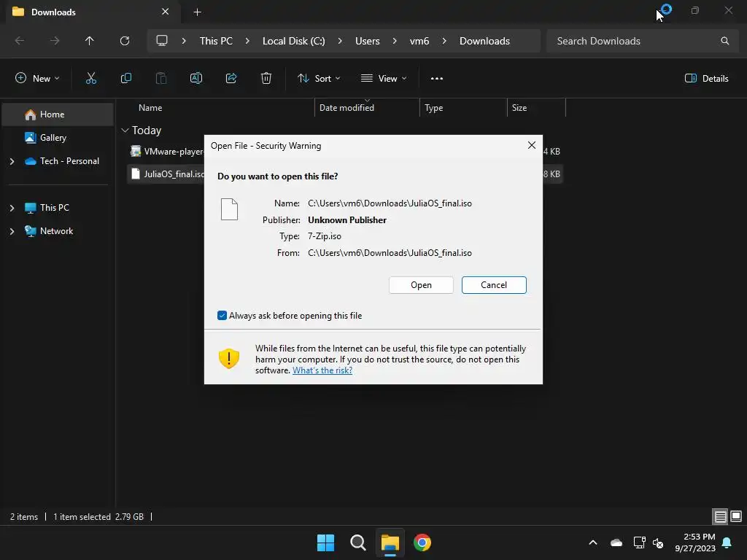
Task: Click the Rename icon in toolbar
Action: (196, 79)
